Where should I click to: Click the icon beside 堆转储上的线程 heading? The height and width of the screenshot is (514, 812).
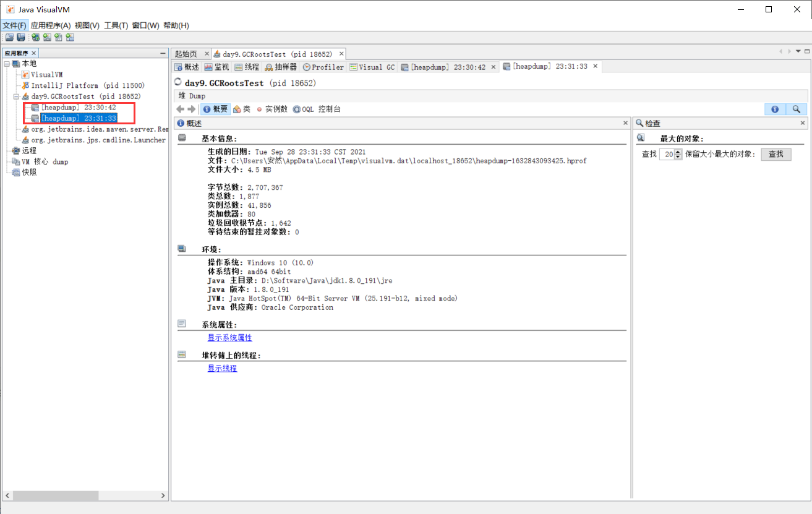pyautogui.click(x=182, y=355)
